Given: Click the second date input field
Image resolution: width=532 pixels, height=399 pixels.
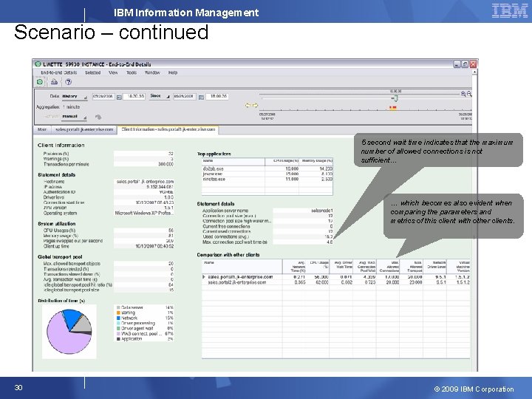Looking at the screenshot, I should click(x=185, y=97).
